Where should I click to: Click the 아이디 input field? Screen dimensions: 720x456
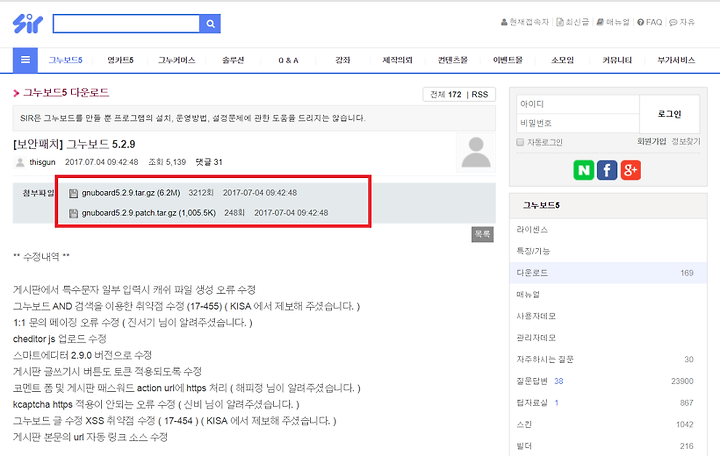[x=578, y=104]
